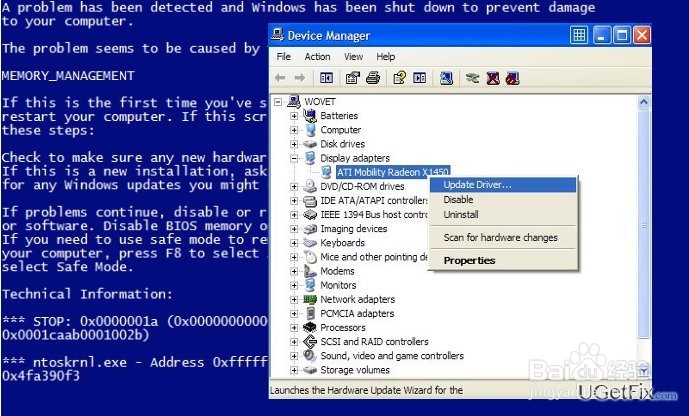Select the ATI Mobility Radeon X1450 entry

(393, 172)
